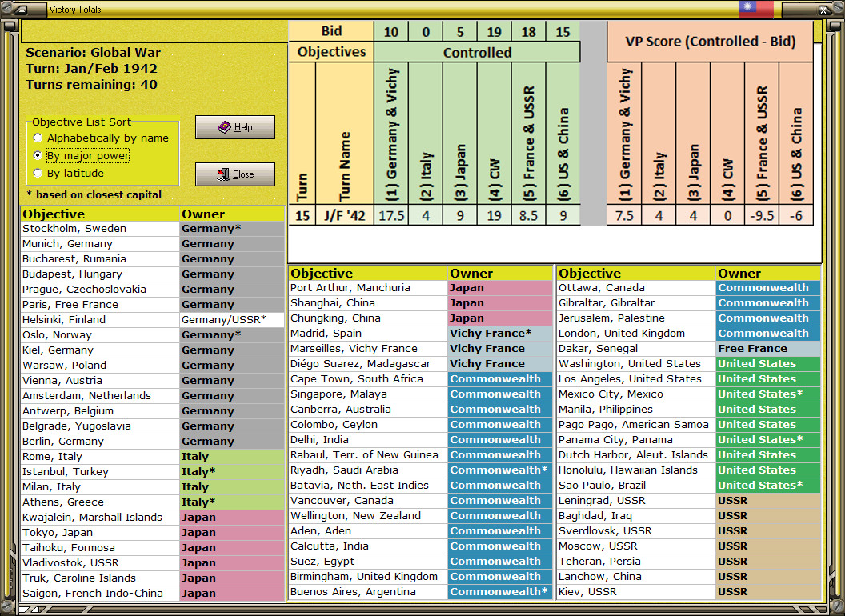Click the France & USSR bid value 18
845x616 pixels.
[529, 32]
